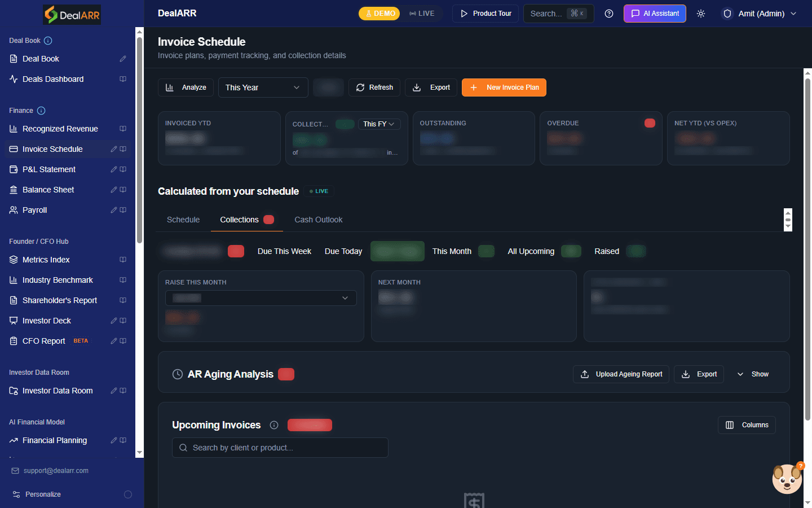The height and width of the screenshot is (508, 812).
Task: Click pencil icon beside Invoice Schedule
Action: point(114,149)
